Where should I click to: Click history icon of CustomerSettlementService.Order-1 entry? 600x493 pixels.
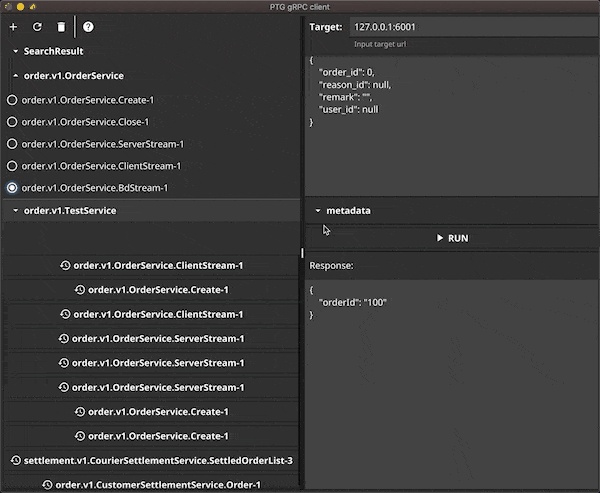click(x=47, y=485)
